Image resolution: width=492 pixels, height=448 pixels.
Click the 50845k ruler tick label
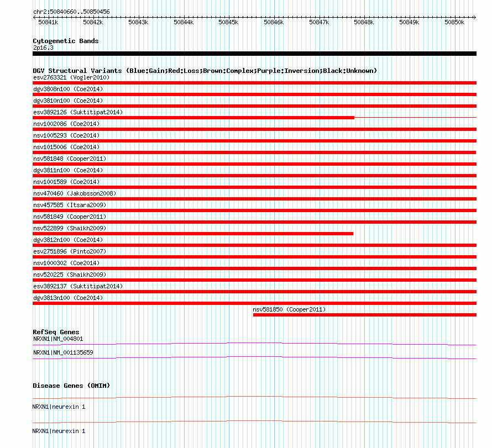click(x=228, y=23)
